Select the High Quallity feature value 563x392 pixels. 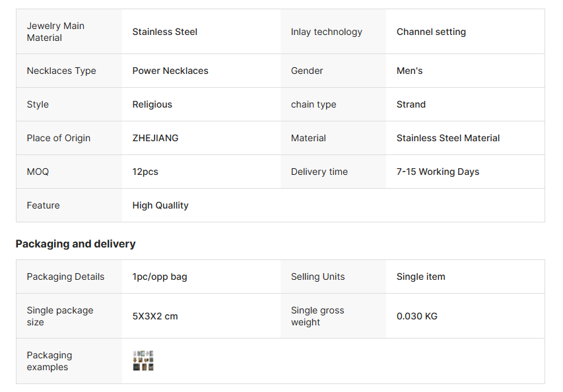click(160, 205)
